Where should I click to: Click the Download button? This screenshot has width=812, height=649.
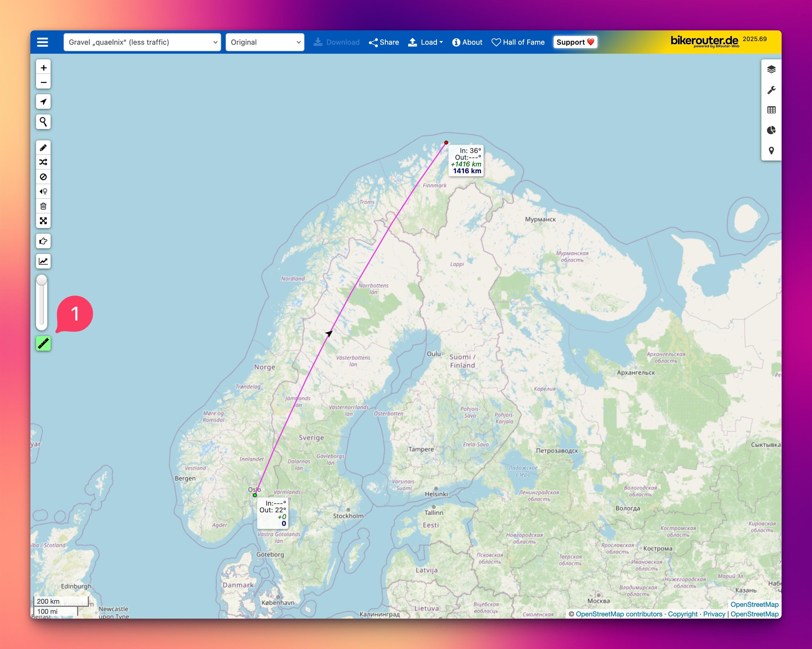click(x=336, y=42)
